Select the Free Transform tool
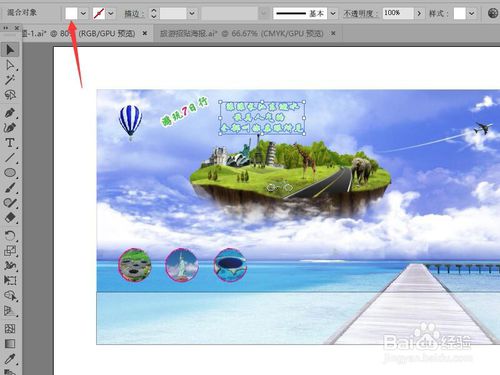Image resolution: width=500 pixels, height=375 pixels. coord(10,280)
